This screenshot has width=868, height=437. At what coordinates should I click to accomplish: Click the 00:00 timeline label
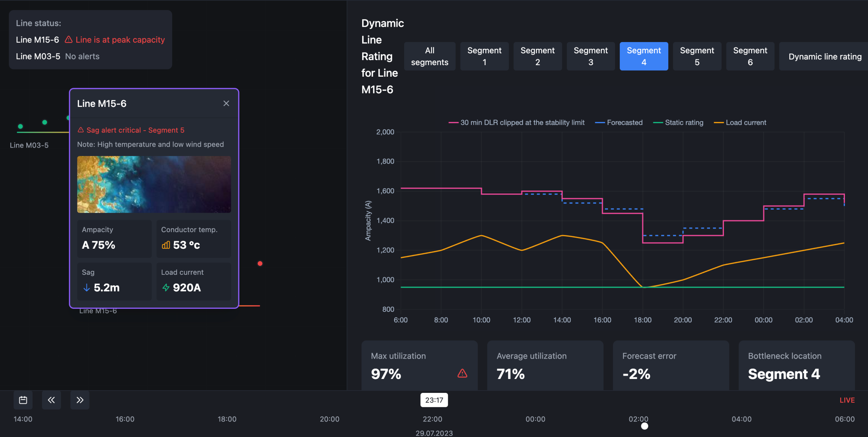tap(535, 419)
